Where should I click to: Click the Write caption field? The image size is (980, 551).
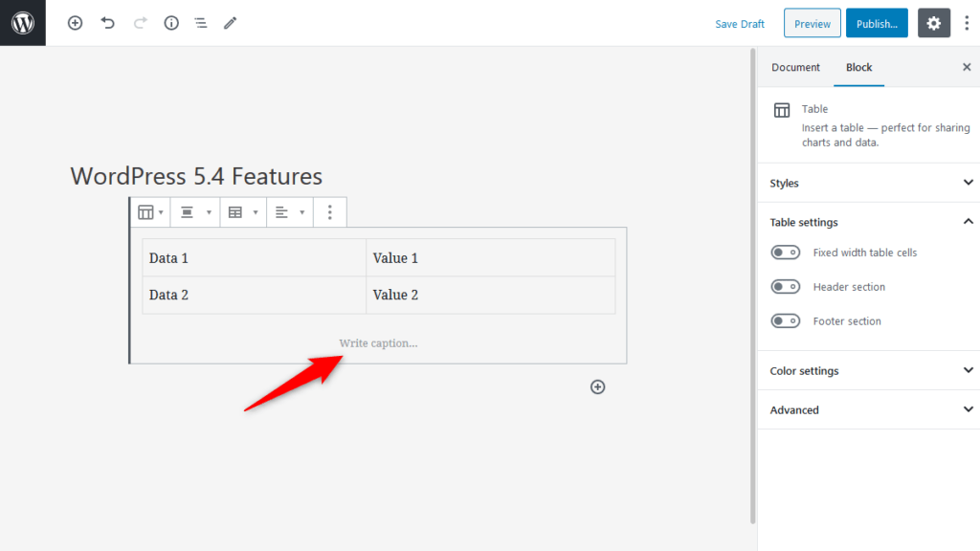click(x=378, y=343)
